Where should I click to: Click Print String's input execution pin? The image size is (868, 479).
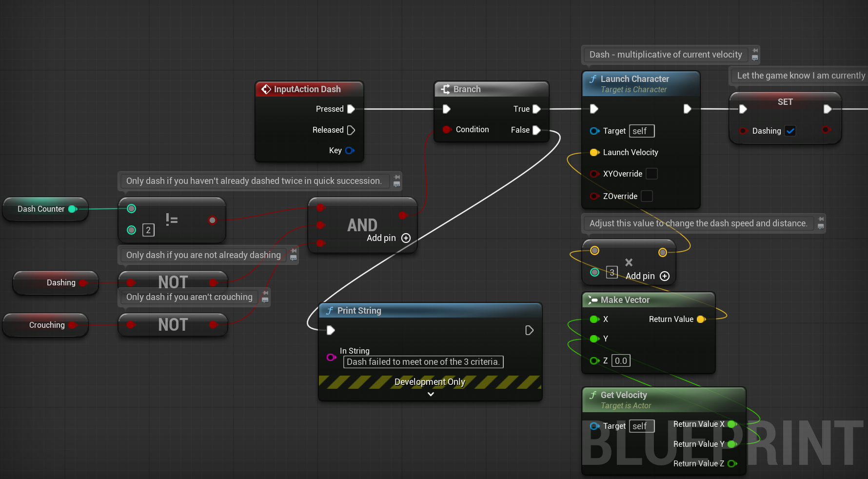(x=331, y=330)
